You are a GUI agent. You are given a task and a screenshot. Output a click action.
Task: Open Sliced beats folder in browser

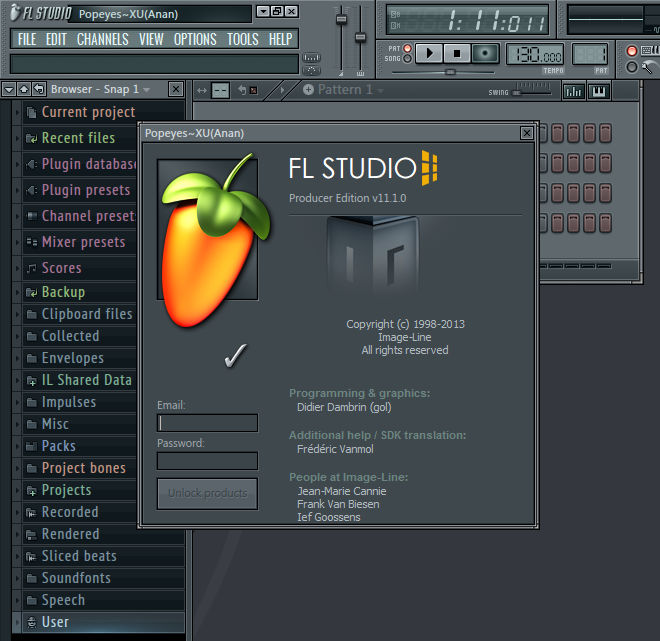click(79, 556)
